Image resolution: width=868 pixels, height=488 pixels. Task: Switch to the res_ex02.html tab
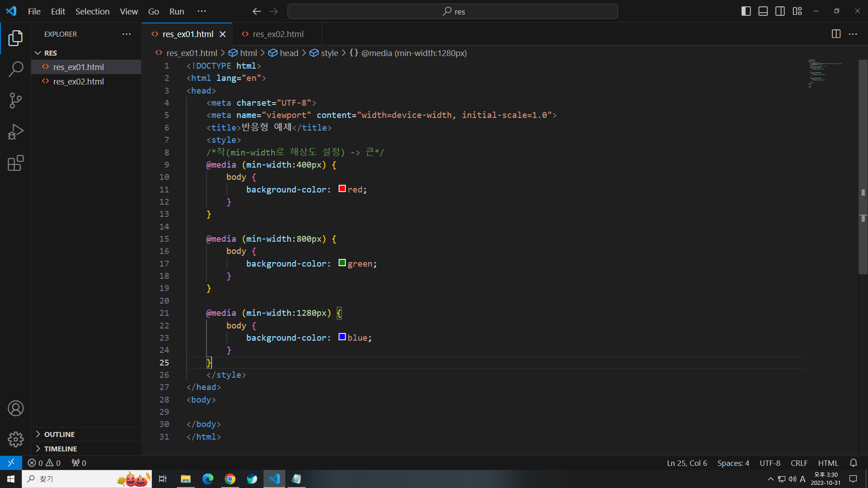pos(278,34)
